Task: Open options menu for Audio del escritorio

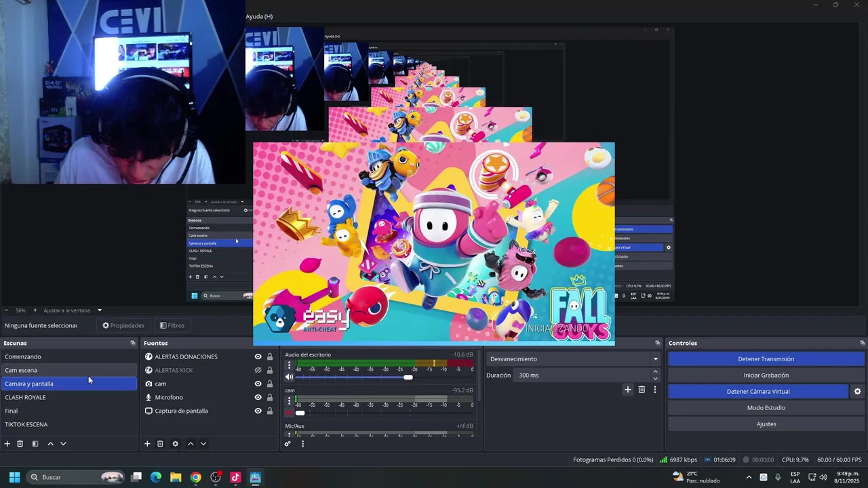Action: (289, 365)
